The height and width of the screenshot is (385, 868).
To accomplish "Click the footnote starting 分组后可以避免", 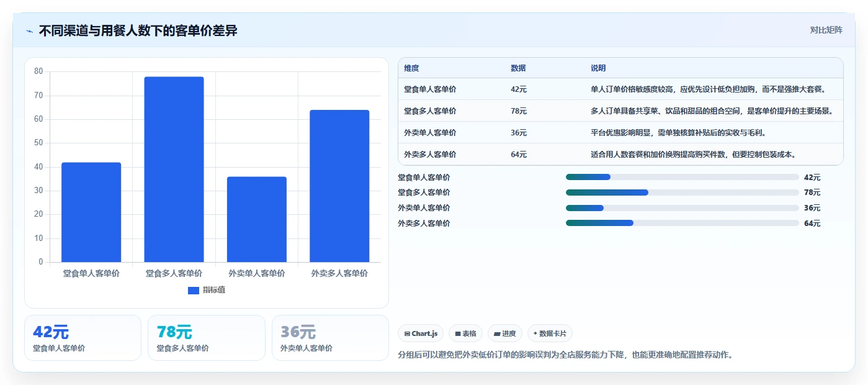I will coord(566,355).
